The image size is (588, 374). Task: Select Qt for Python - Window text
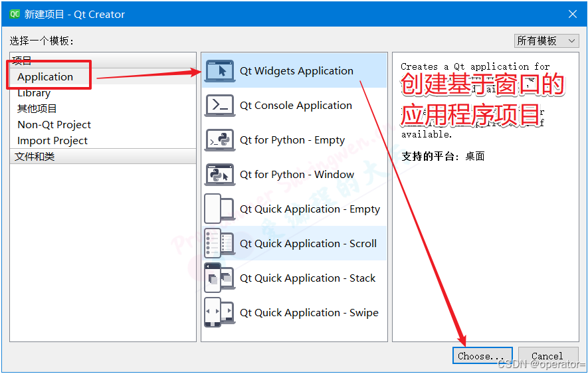(296, 175)
